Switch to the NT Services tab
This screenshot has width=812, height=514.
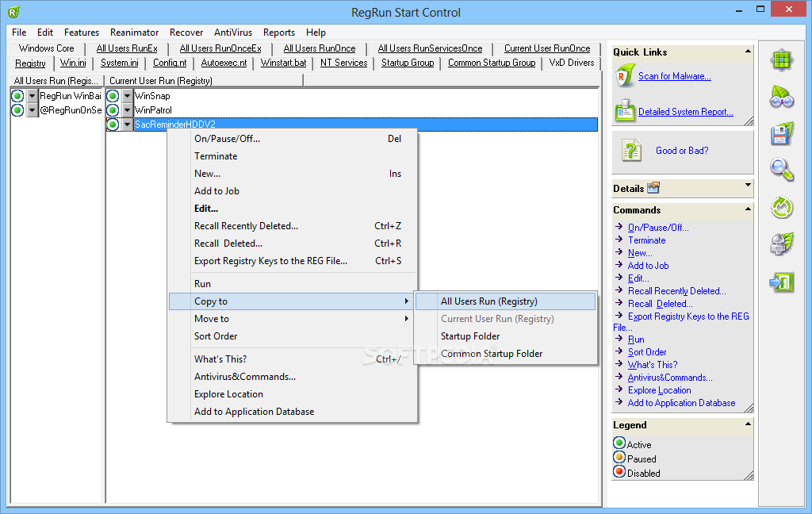344,63
